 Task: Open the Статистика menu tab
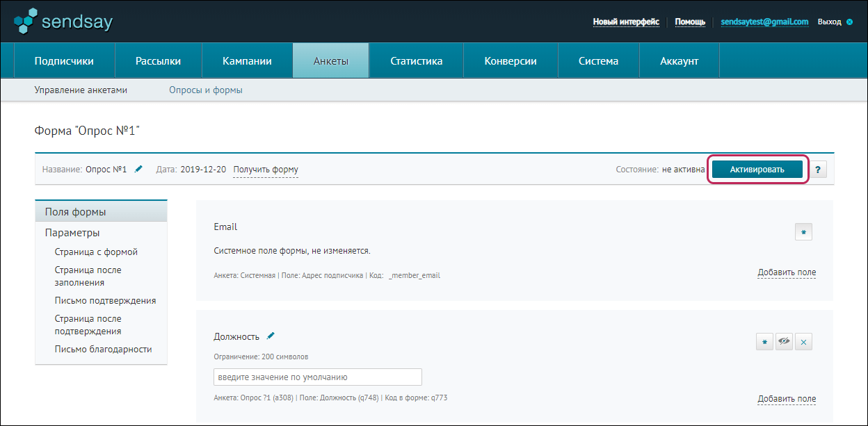(416, 61)
